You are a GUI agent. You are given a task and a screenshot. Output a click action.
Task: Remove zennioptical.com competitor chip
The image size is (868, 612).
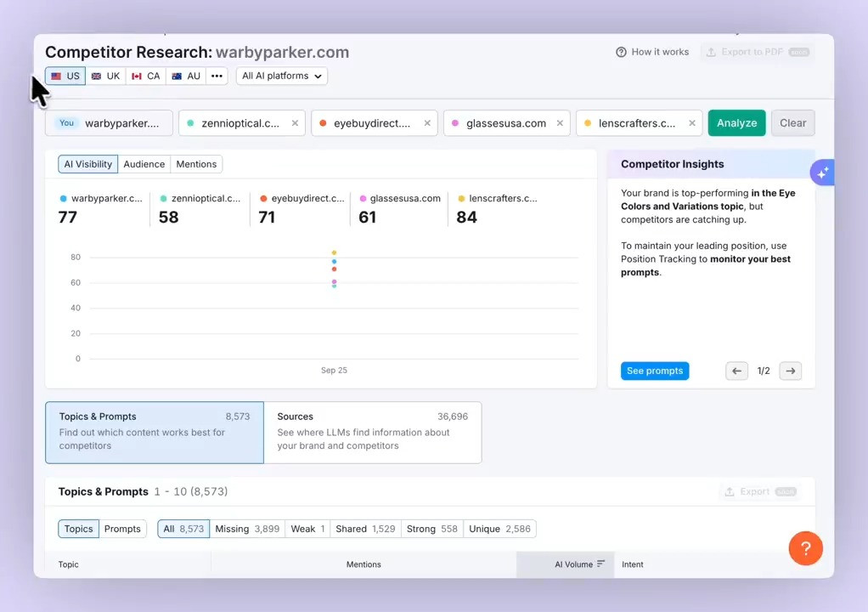[295, 123]
